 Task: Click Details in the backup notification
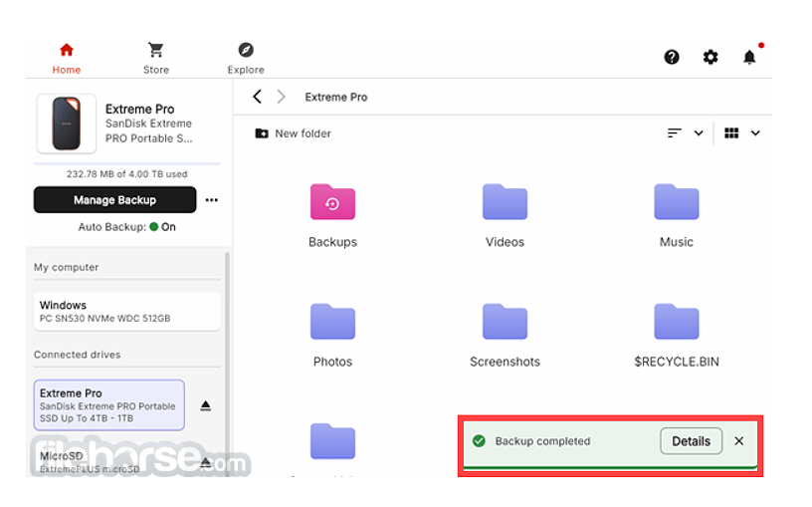pyautogui.click(x=691, y=441)
